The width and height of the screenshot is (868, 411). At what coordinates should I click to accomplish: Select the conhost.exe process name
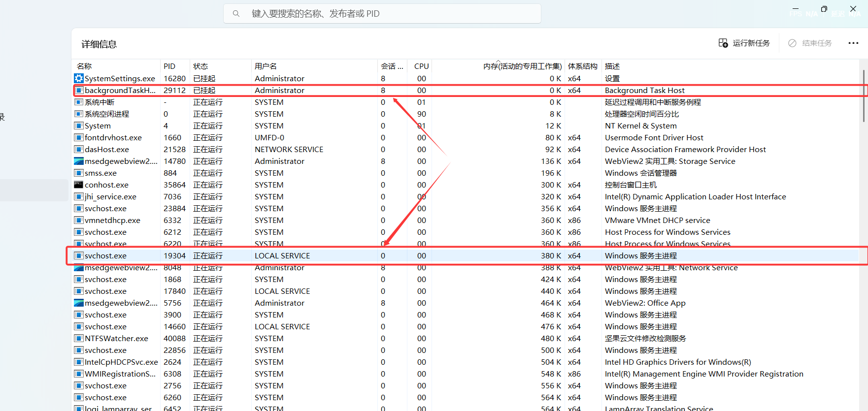[106, 185]
